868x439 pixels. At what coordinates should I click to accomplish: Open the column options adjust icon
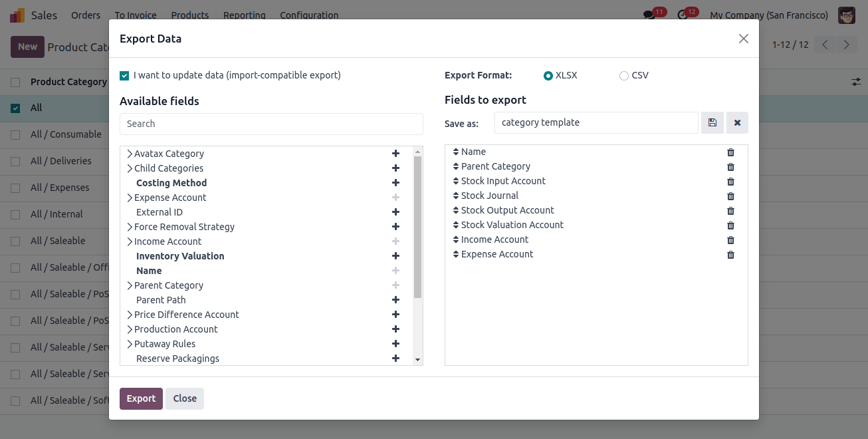857,82
